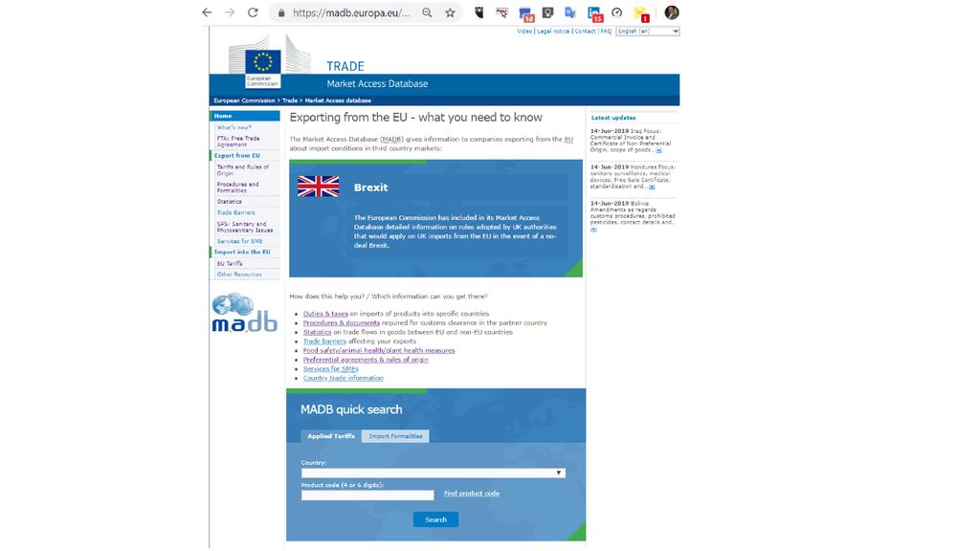Screen dimensions: 980x551
Task: Open SPS: Sanitary and Phytosanitary Issues item
Action: coord(244,227)
